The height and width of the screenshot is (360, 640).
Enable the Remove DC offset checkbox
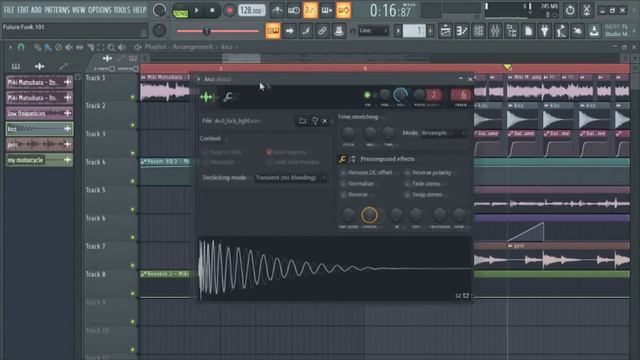[343, 173]
